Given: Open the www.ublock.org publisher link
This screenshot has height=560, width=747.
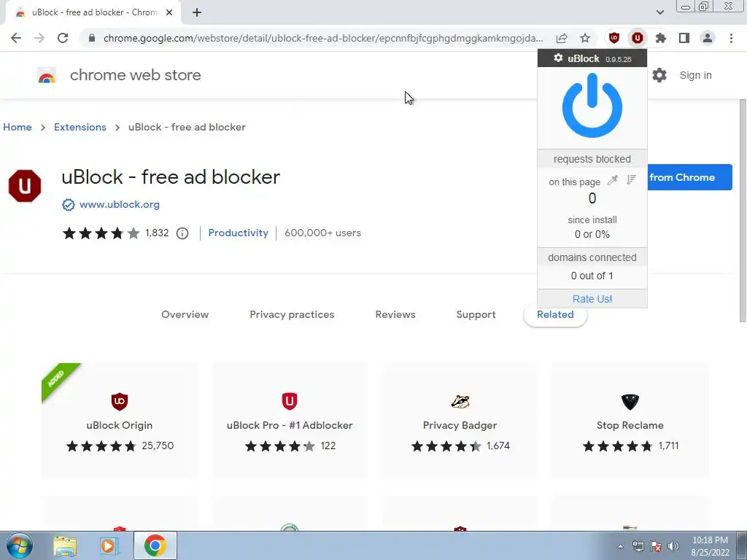Looking at the screenshot, I should (119, 204).
